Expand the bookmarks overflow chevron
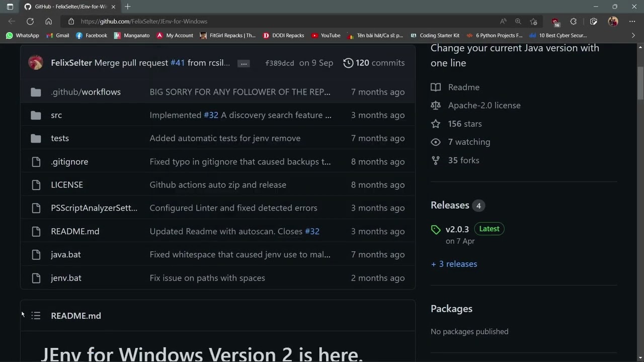This screenshot has height=362, width=644. 633,35
